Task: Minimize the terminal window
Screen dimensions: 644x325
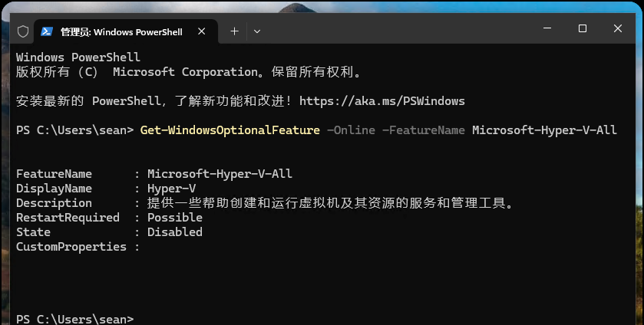Action: (x=547, y=28)
